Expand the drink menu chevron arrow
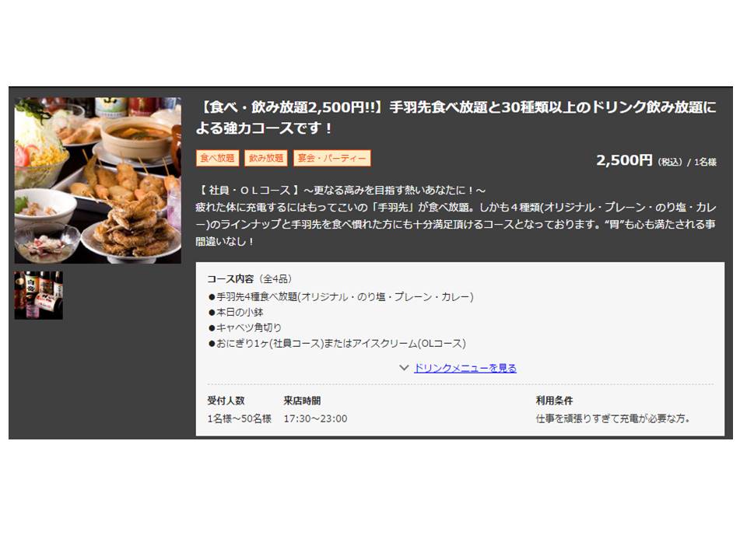The width and height of the screenshot is (747, 560). coord(404,368)
